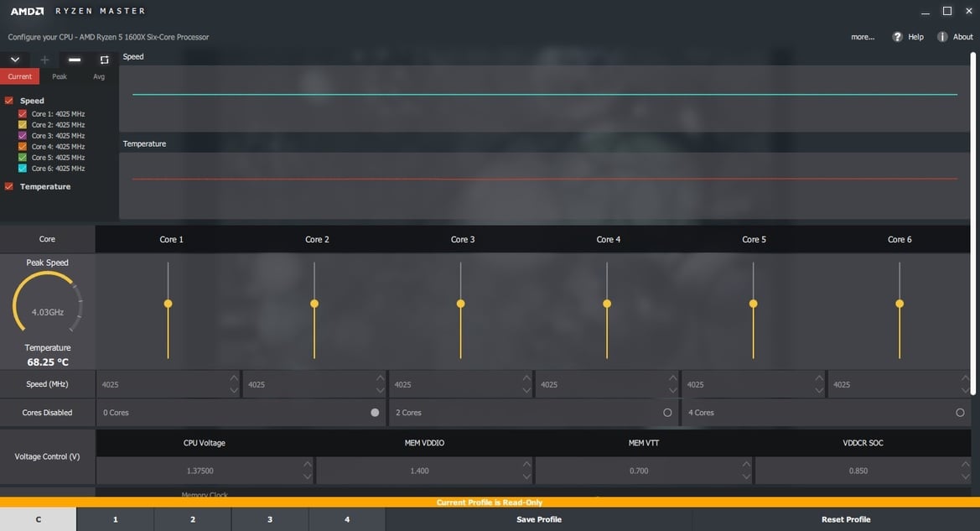Screen dimensions: 980x531
Task: Decrease Core 1 speed with down arrow
Action: click(234, 390)
